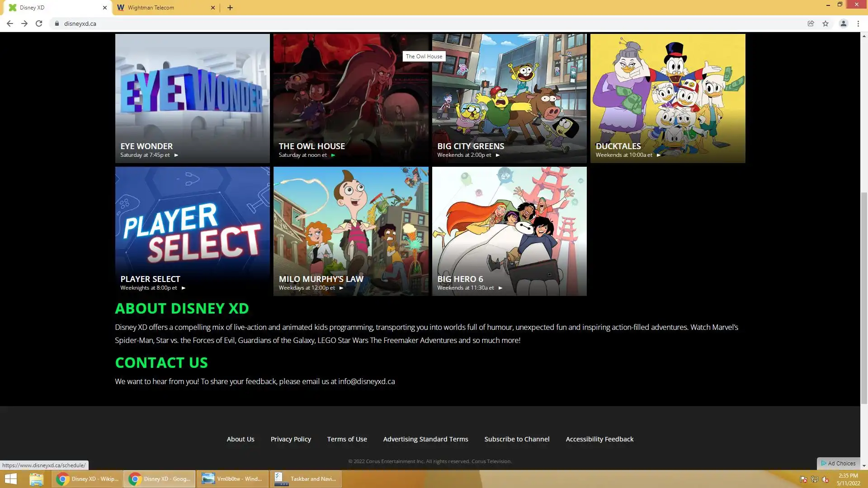The image size is (868, 488).
Task: Click Subscribe to Channel link
Action: pos(517,439)
